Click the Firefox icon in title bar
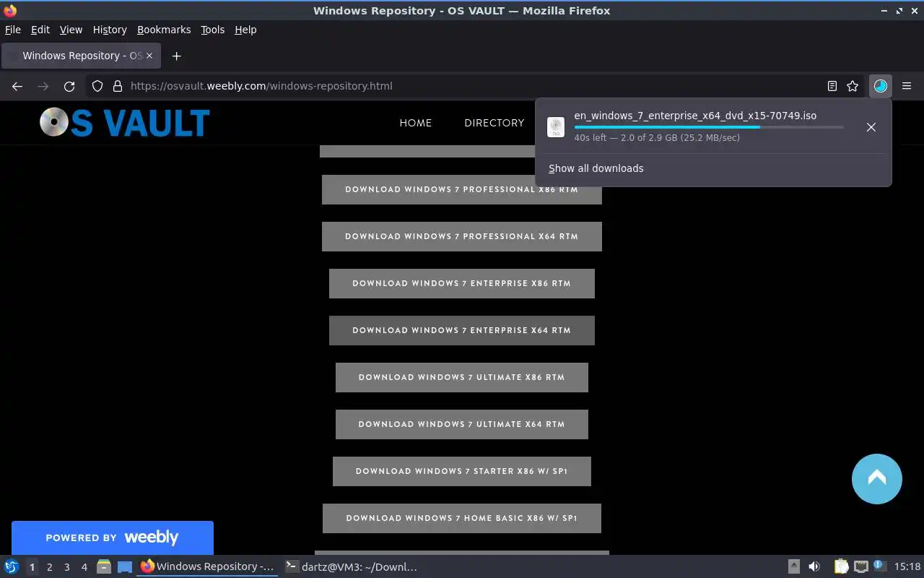Viewport: 924px width, 578px height. [10, 11]
